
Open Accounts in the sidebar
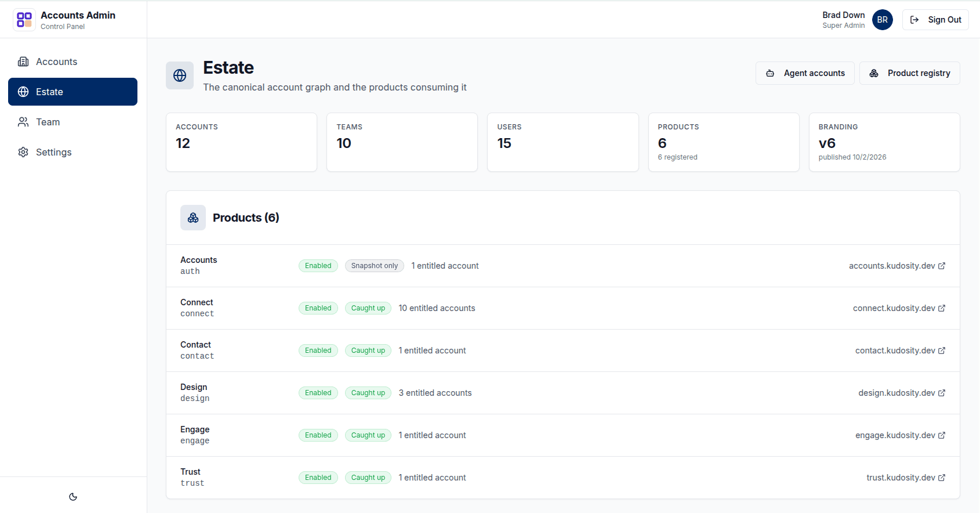point(72,62)
